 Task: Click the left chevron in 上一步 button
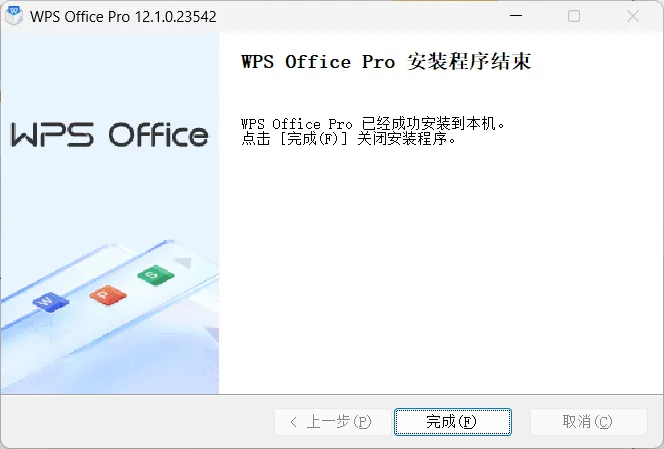294,422
